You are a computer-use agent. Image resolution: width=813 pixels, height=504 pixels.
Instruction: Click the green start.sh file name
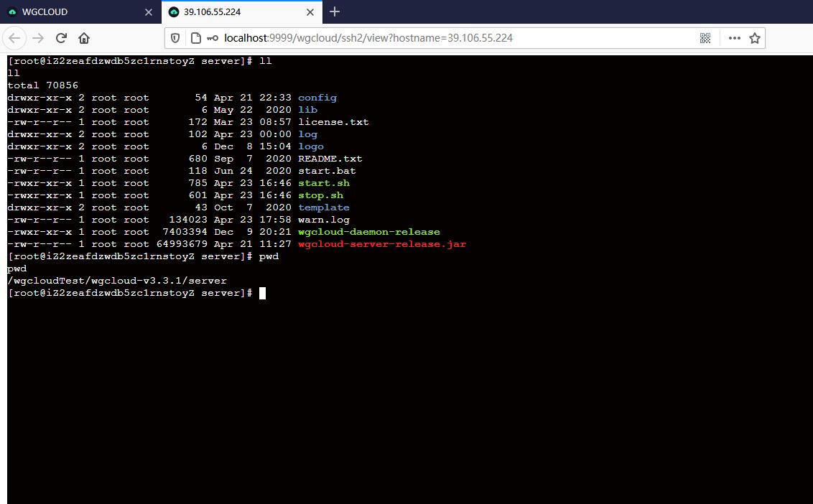tap(323, 183)
